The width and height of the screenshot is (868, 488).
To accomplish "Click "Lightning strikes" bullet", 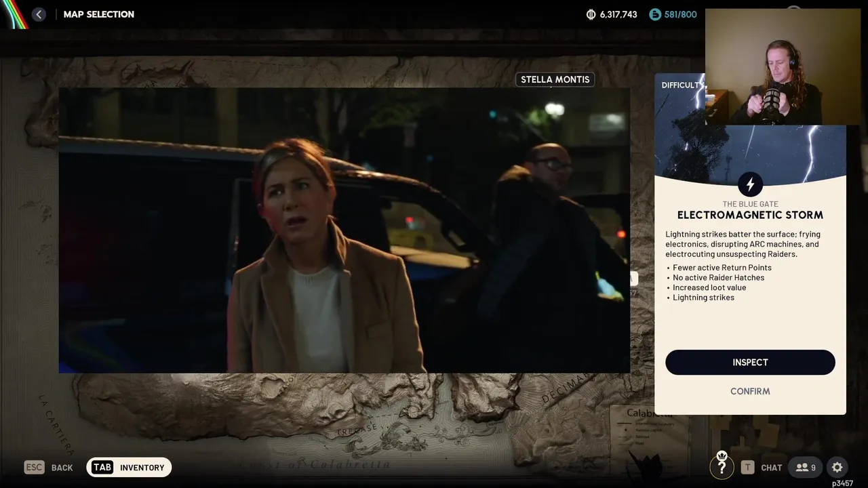I will click(703, 298).
